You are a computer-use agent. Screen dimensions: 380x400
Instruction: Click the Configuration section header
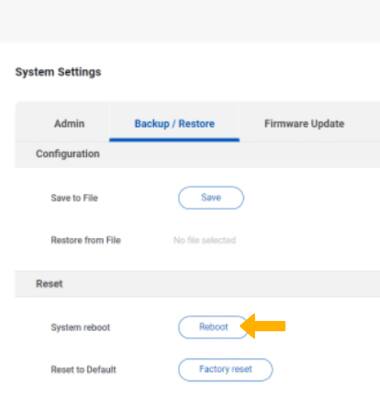click(x=68, y=154)
